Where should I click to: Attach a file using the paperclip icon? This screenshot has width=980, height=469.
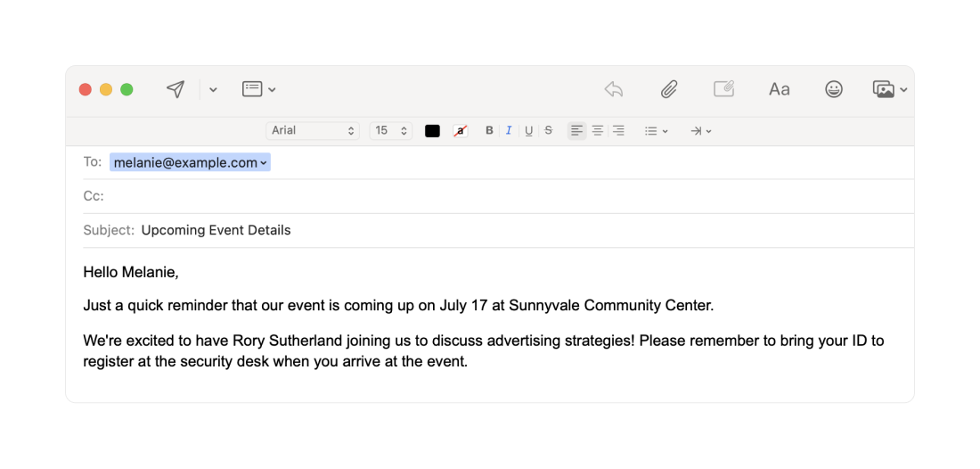tap(669, 89)
